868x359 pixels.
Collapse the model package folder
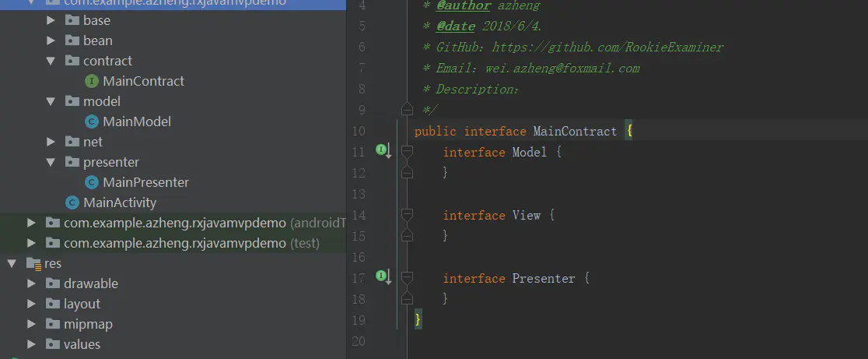coord(51,101)
